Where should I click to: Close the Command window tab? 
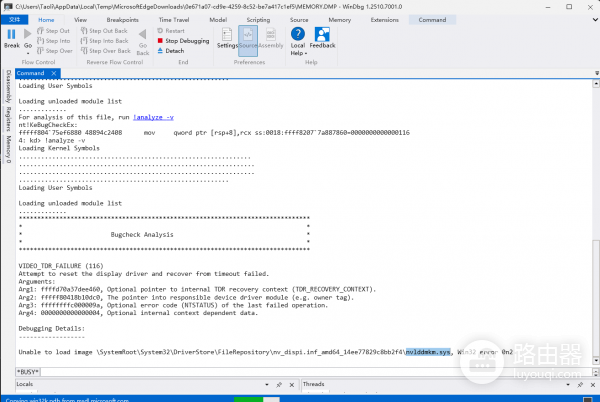click(54, 73)
